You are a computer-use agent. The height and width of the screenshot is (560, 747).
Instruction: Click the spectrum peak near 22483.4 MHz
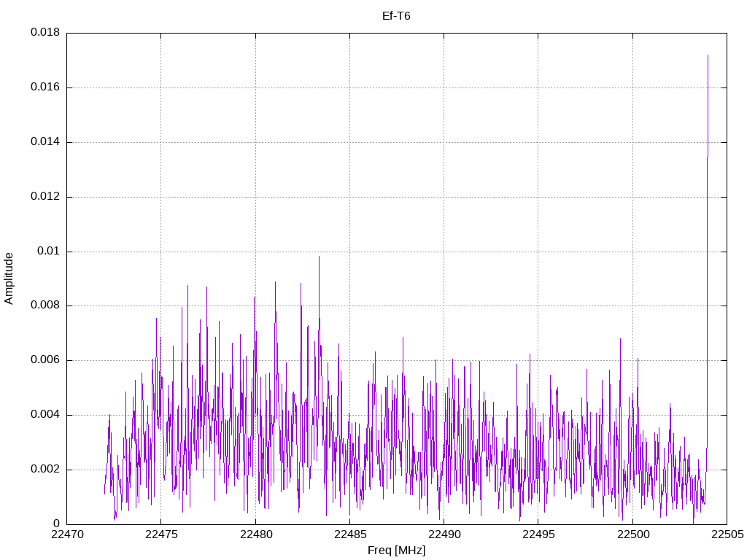pyautogui.click(x=320, y=257)
